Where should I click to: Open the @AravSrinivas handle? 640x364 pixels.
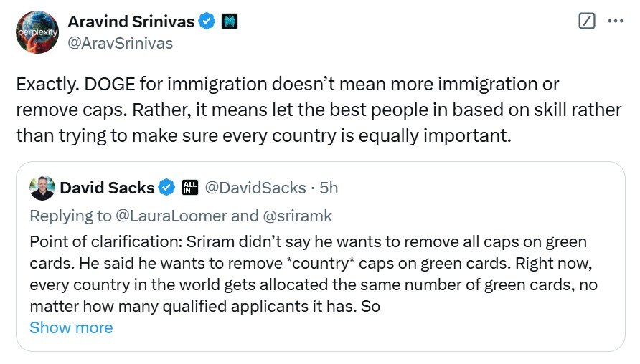click(x=120, y=43)
